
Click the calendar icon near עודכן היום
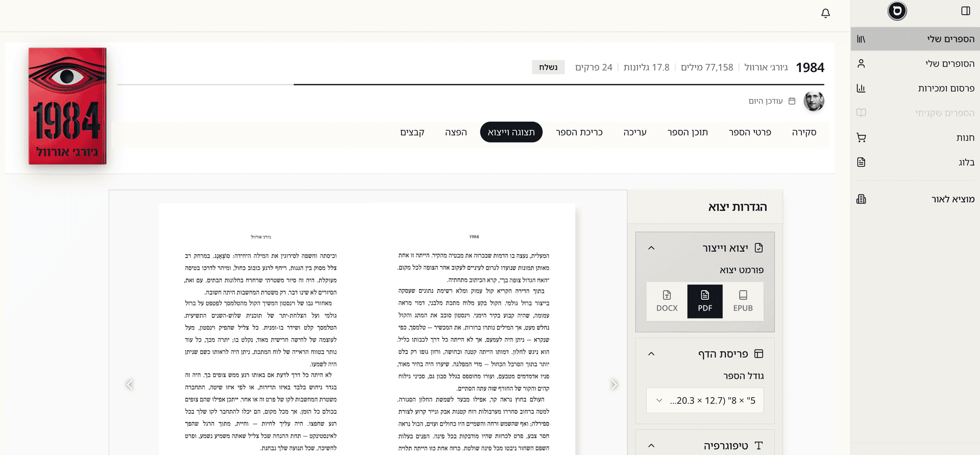(x=792, y=101)
